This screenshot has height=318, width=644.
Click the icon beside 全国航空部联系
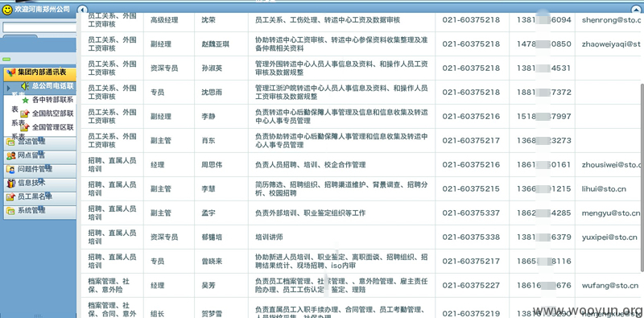pyautogui.click(x=25, y=114)
